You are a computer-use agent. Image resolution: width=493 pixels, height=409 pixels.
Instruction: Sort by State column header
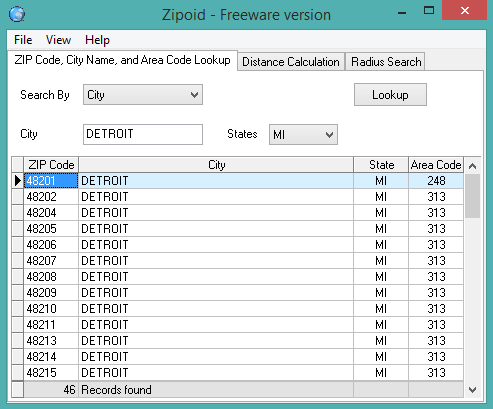coord(381,165)
